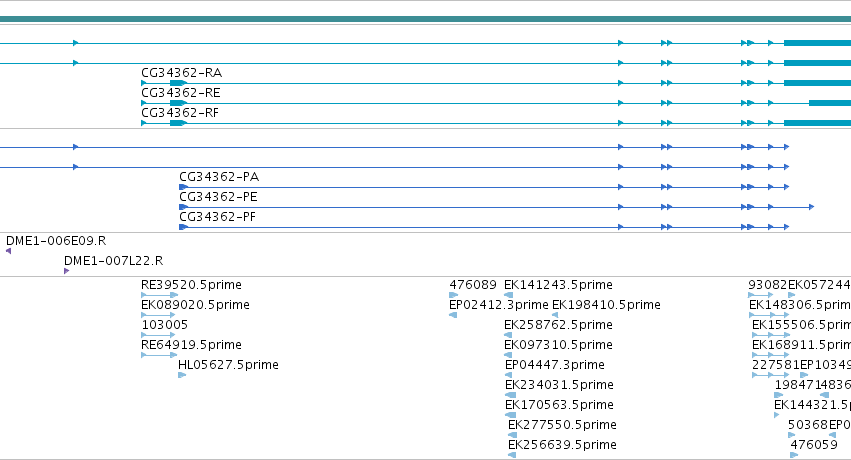
Task: Click the 93082 feature label
Action: [767, 285]
